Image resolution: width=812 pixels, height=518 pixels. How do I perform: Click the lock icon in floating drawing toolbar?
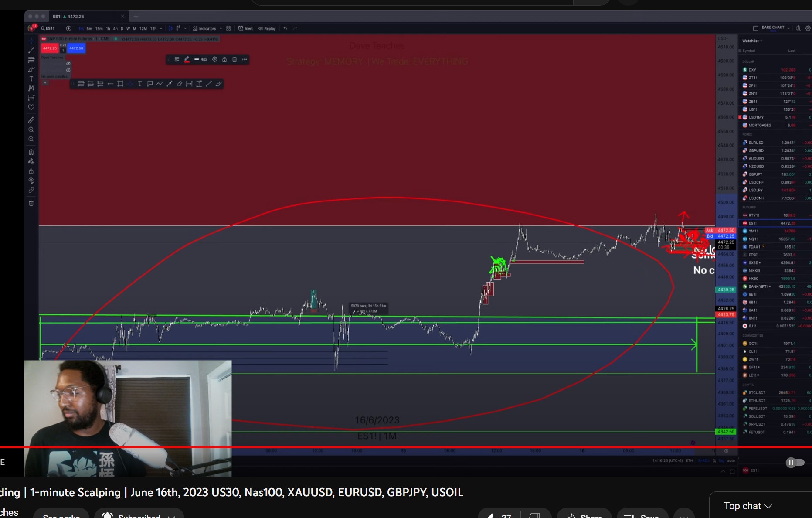[224, 59]
